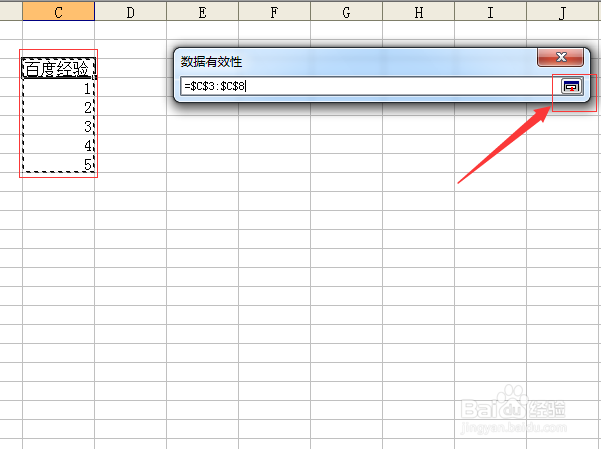Select column F header

click(x=274, y=12)
